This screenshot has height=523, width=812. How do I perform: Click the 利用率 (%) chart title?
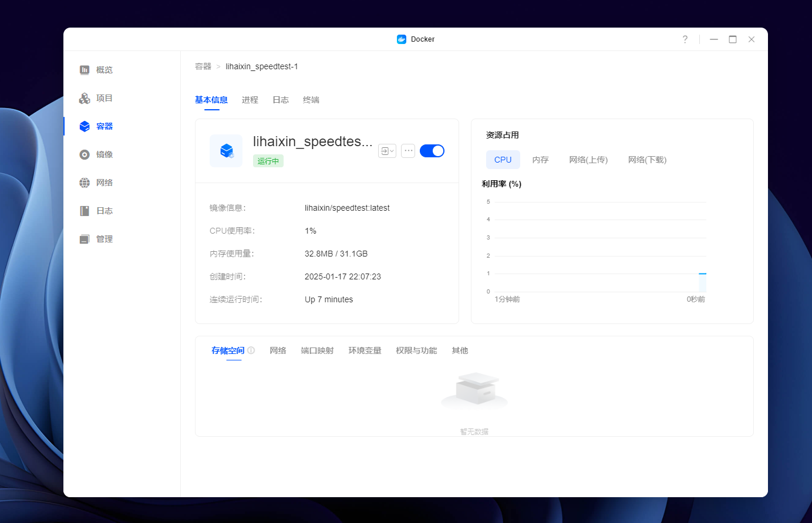pyautogui.click(x=501, y=184)
